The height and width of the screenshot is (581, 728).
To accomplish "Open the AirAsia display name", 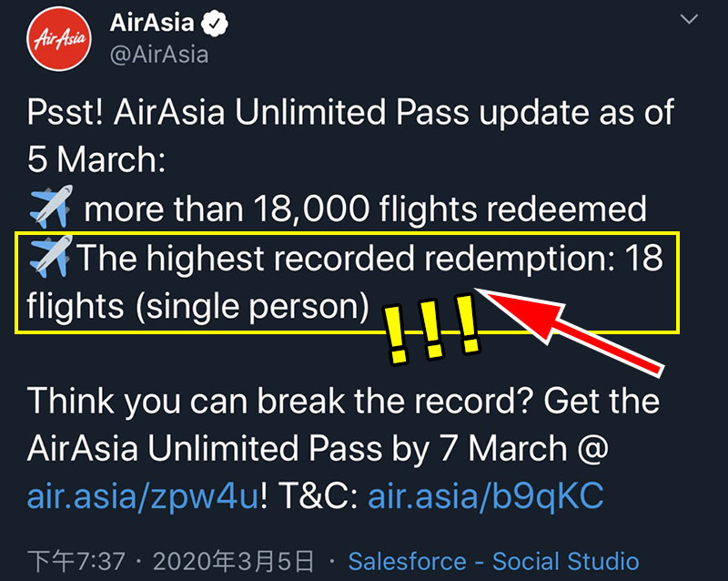I will click(x=152, y=23).
